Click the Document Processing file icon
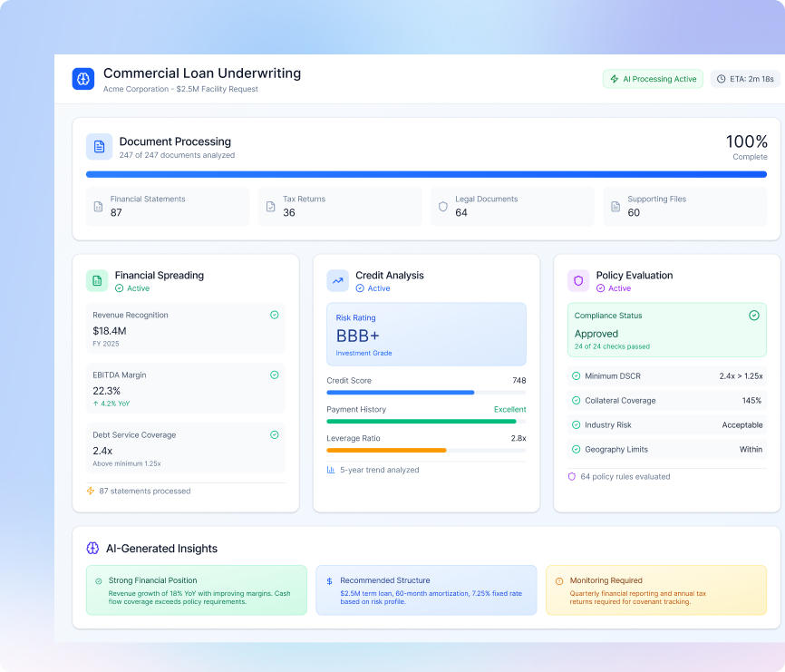This screenshot has height=672, width=785. (99, 147)
